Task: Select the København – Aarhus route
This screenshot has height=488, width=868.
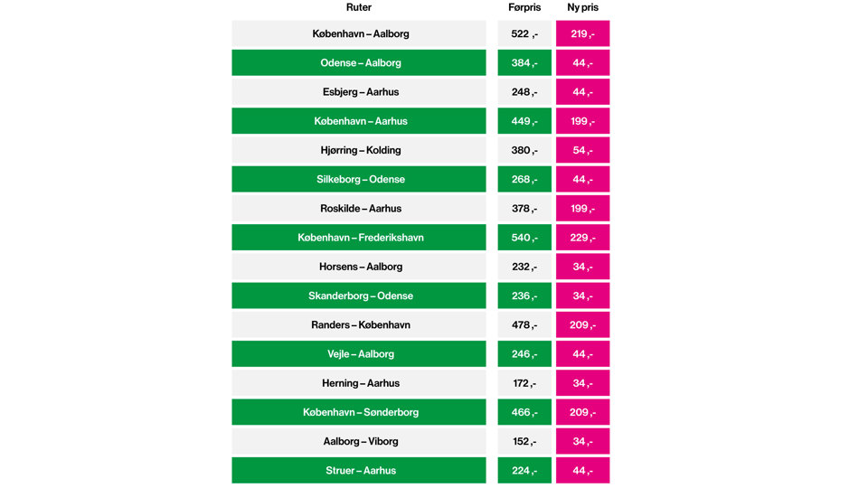Action: point(359,121)
